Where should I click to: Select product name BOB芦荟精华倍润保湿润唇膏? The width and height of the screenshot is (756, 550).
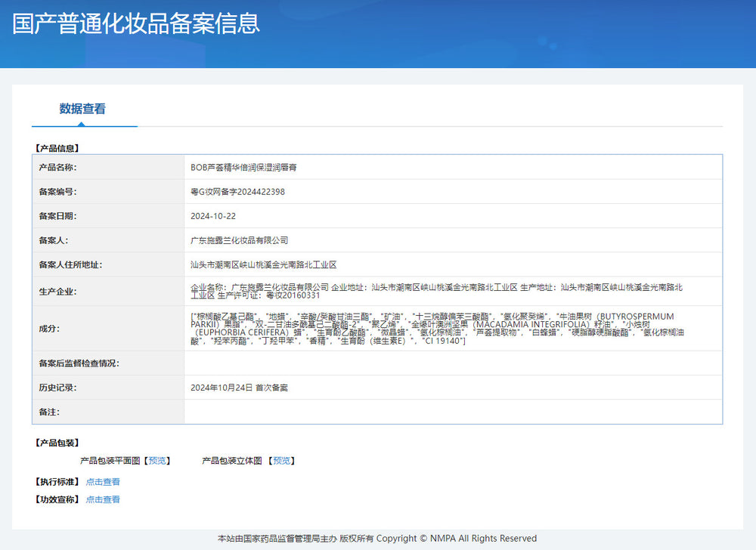[243, 168]
